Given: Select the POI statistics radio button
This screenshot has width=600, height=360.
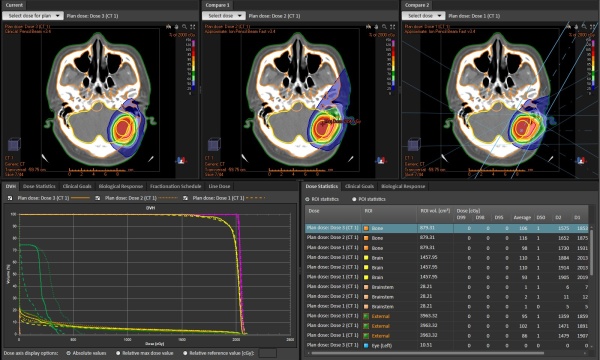Looking at the screenshot, I should click(x=354, y=199).
